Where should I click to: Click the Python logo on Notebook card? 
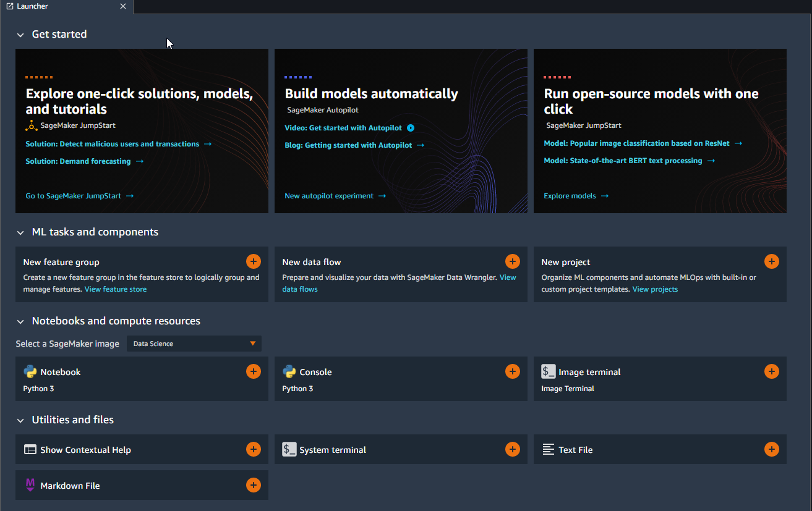[30, 371]
